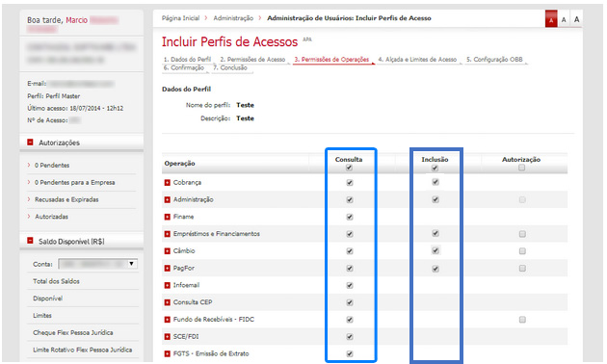Toggle the Consulta column header checkbox
The height and width of the screenshot is (364, 607).
point(349,168)
